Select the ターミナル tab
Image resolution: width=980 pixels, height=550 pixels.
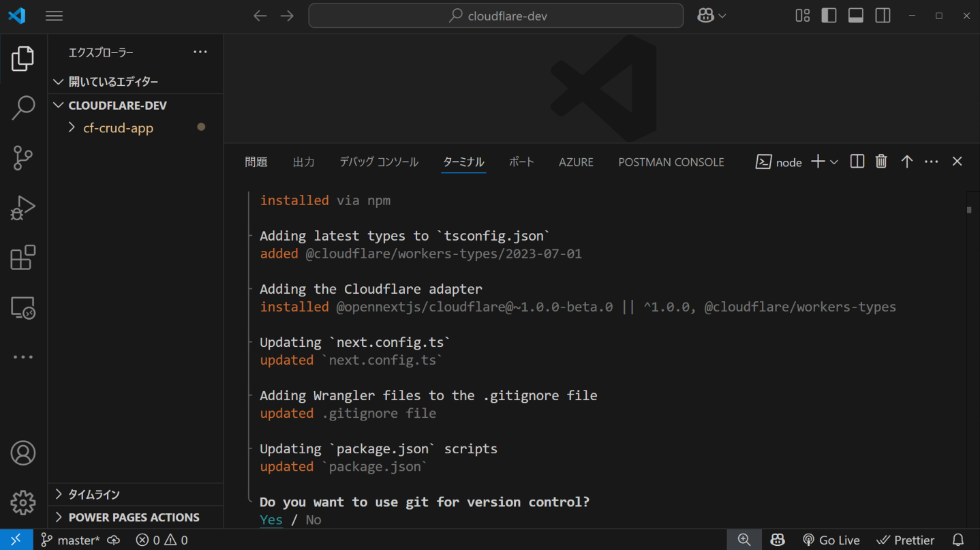tap(463, 162)
